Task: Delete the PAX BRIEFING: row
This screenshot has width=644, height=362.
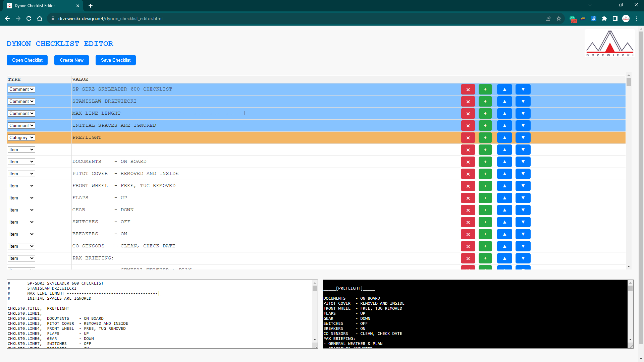Action: (468, 258)
